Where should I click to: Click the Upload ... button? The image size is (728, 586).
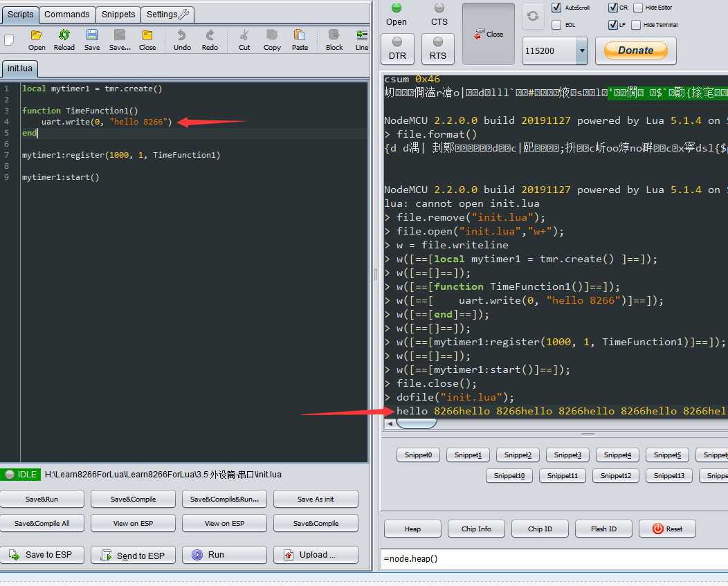coord(316,555)
